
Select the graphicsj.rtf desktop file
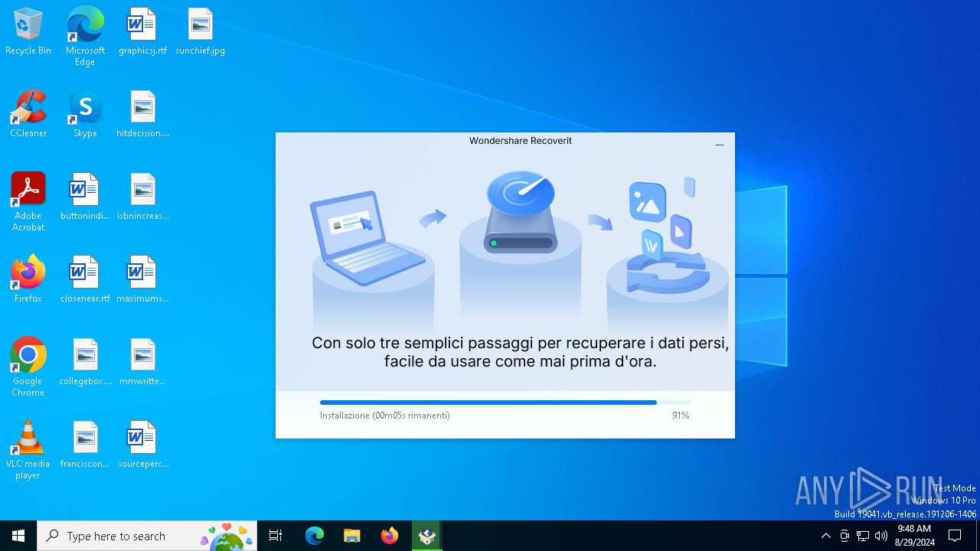point(142,32)
